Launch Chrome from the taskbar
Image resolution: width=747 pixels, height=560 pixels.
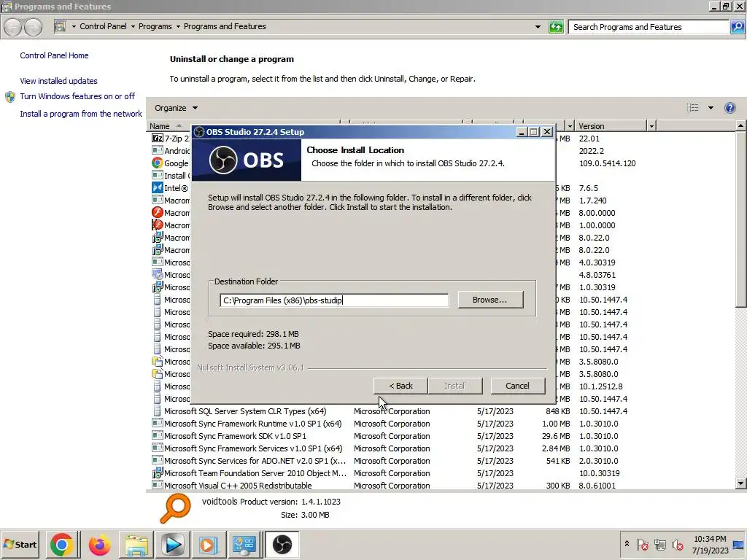(x=61, y=545)
